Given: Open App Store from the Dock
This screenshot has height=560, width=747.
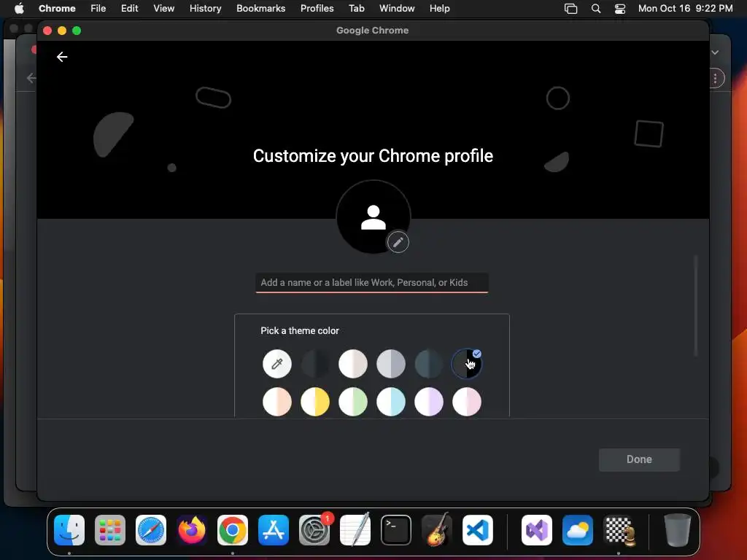Looking at the screenshot, I should coord(274,530).
